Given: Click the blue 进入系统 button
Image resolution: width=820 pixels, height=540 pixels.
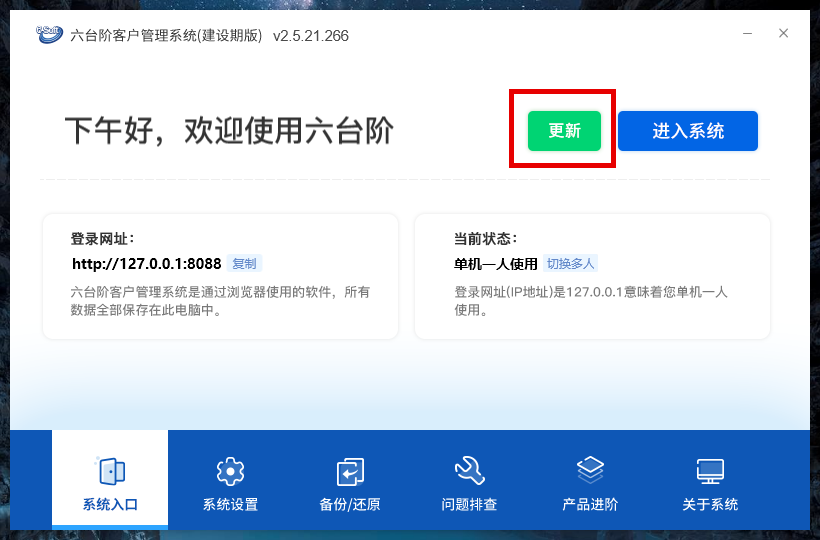Looking at the screenshot, I should (x=688, y=131).
